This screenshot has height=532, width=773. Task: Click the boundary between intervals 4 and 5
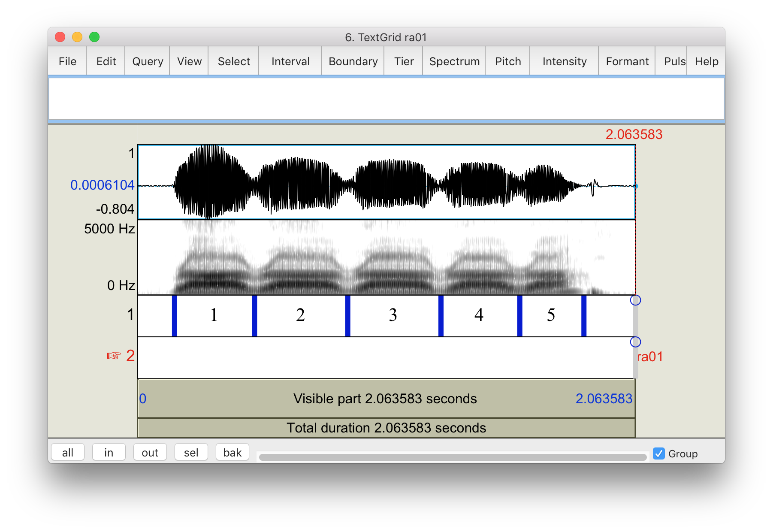coord(519,316)
